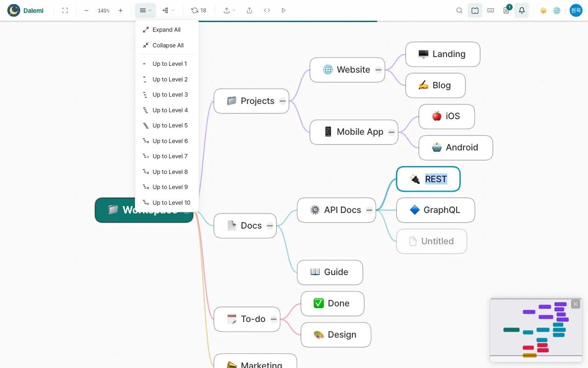The image size is (588, 368).
Task: Open search magnifier icon
Action: pyautogui.click(x=459, y=10)
